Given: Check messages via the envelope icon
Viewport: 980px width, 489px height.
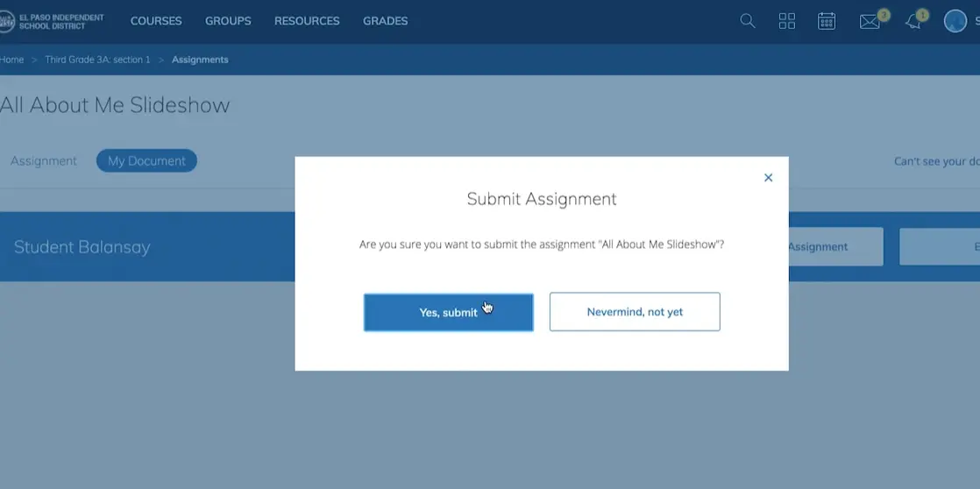Looking at the screenshot, I should pyautogui.click(x=870, y=22).
